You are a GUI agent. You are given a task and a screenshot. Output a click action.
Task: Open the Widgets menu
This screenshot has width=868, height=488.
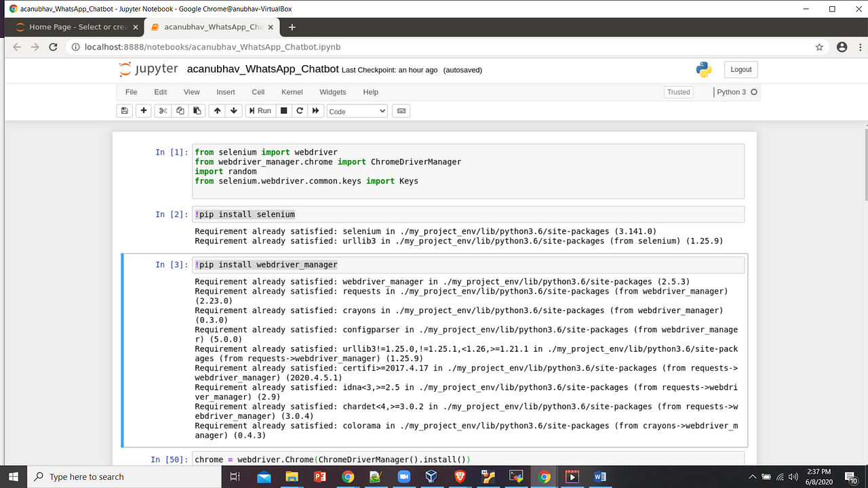(x=333, y=92)
